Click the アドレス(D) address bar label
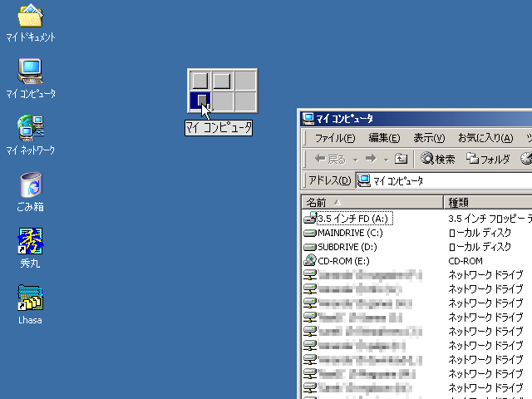This screenshot has width=532, height=399. click(x=329, y=180)
